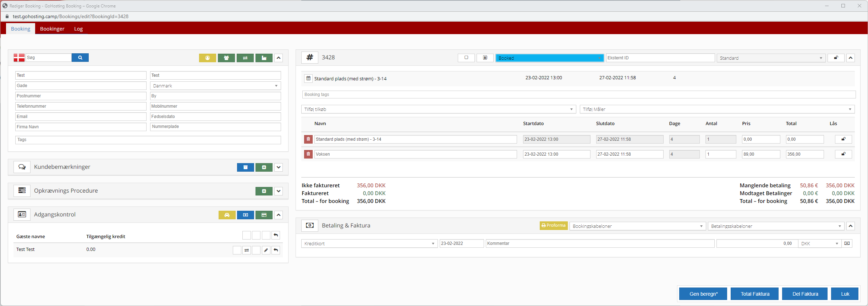
Task: Click the yellow user profile icon button
Action: [x=207, y=58]
